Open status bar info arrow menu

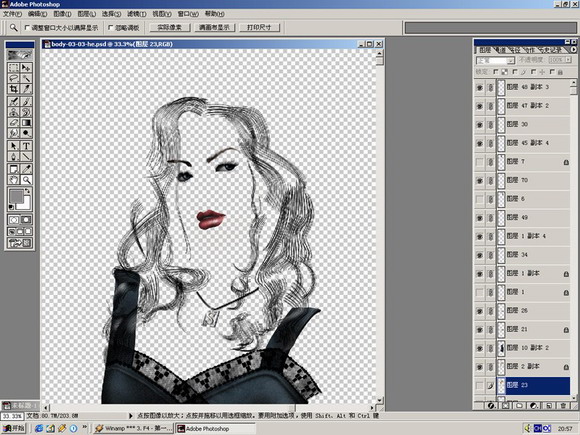(131, 416)
